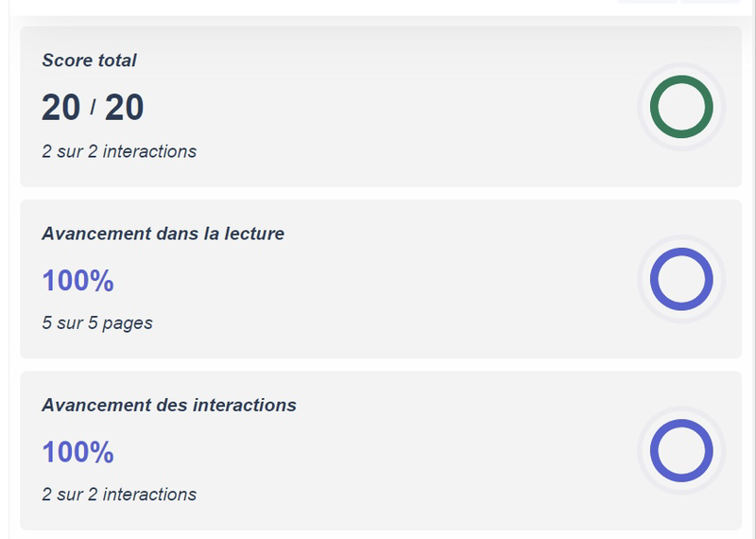Click the rightmost partially visible top button
The width and height of the screenshot is (756, 539).
[x=709, y=2]
